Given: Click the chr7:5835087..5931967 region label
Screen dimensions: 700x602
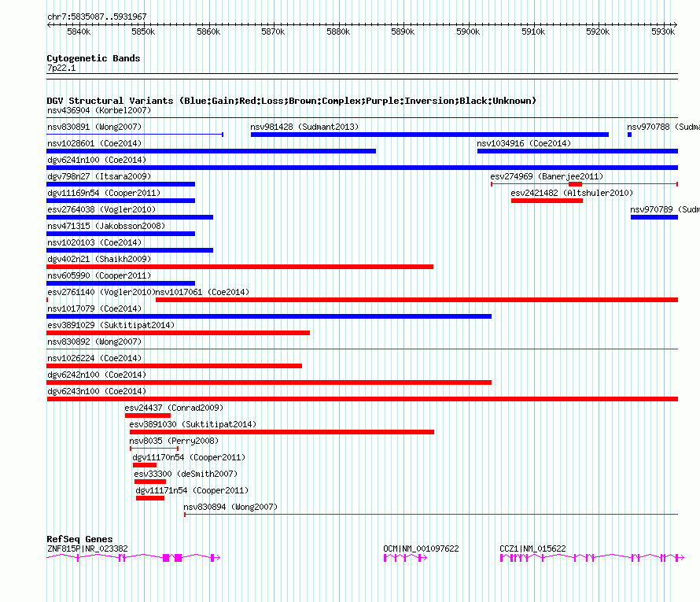Looking at the screenshot, I should click(97, 17).
